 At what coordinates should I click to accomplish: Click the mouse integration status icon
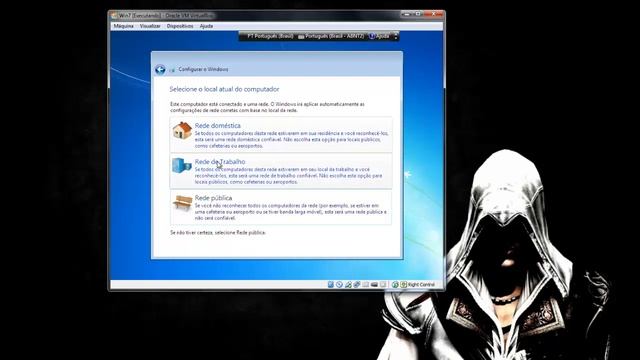395,284
